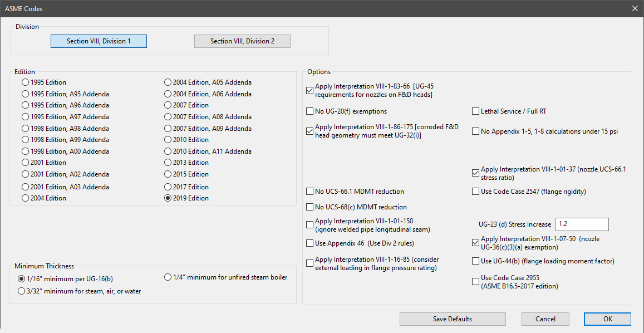Toggle Interpretation VIII-1-01-37 nozzle stress ratio
Viewport: 644px width, 333px height.
click(475, 173)
